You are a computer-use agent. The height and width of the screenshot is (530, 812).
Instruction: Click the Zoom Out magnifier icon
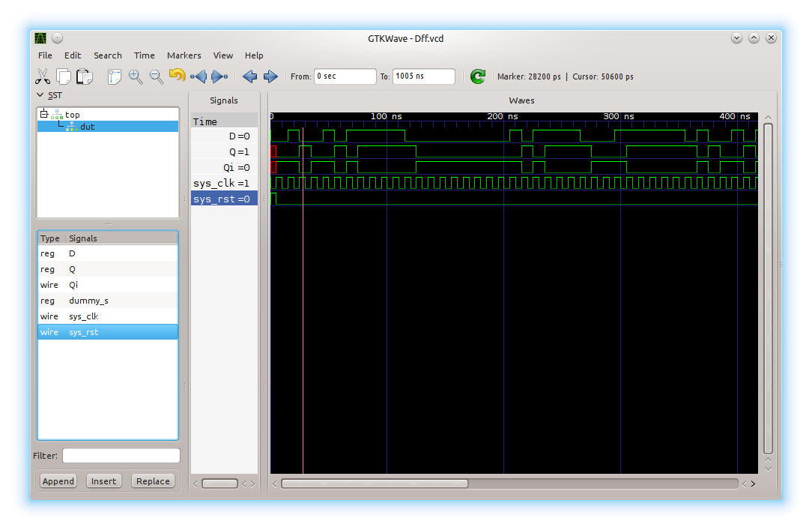coord(157,76)
